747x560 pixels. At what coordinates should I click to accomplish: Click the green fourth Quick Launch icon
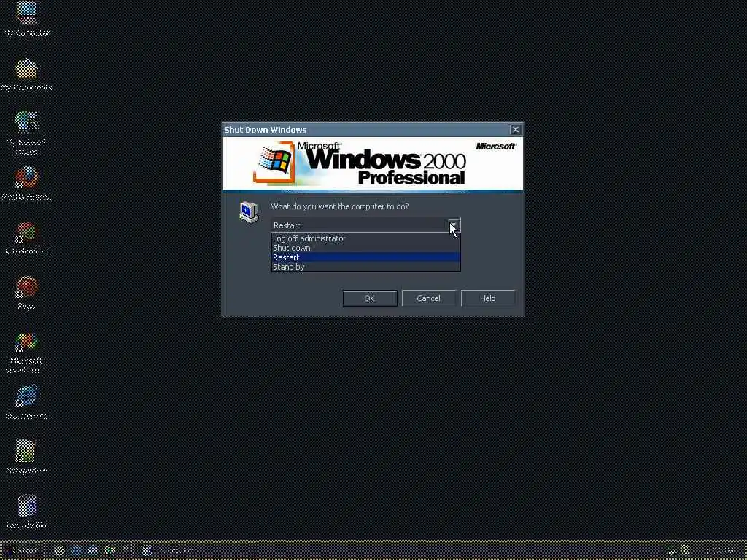pyautogui.click(x=109, y=551)
